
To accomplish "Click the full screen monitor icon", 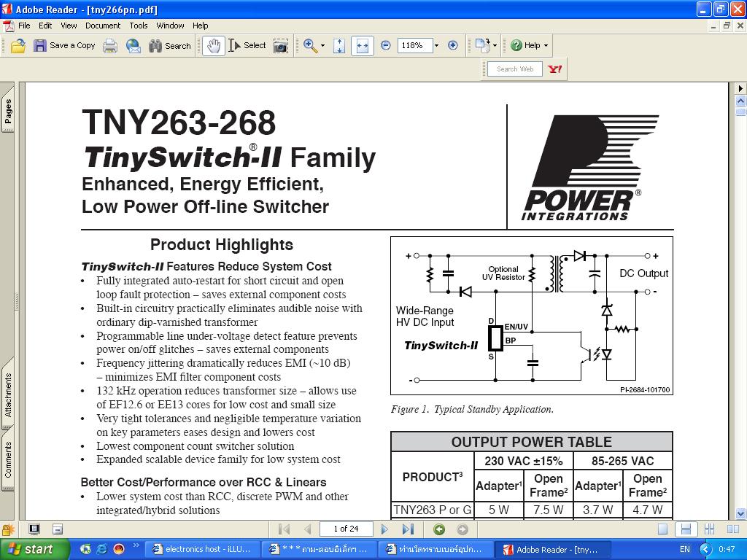I will [34, 529].
